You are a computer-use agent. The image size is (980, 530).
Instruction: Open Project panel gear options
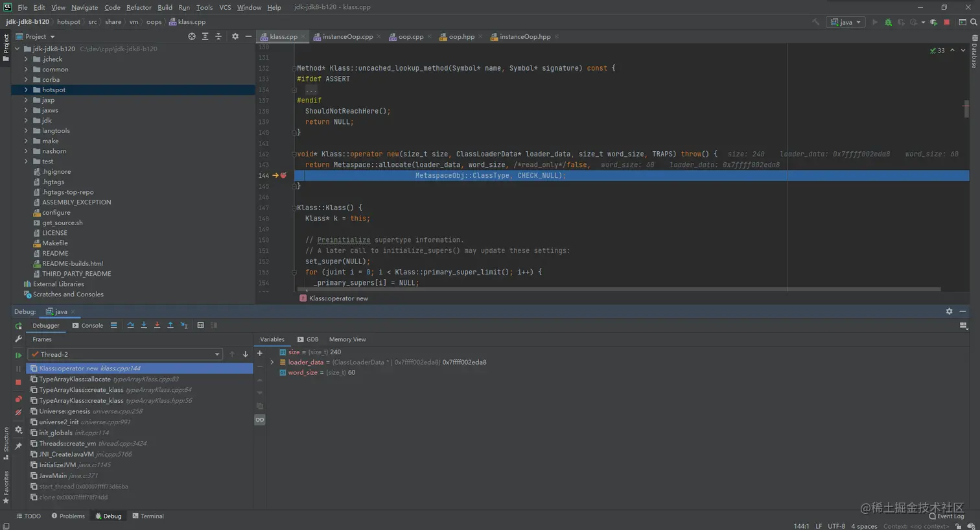(235, 36)
